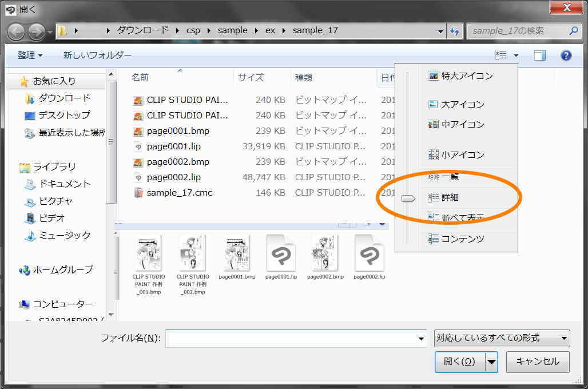588x389 pixels.
Task: Expand the address bar history dropdown
Action: 440,31
